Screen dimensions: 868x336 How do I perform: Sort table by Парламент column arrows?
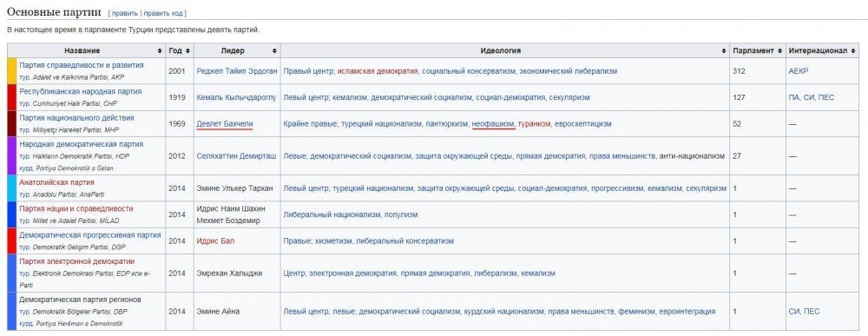tap(779, 51)
